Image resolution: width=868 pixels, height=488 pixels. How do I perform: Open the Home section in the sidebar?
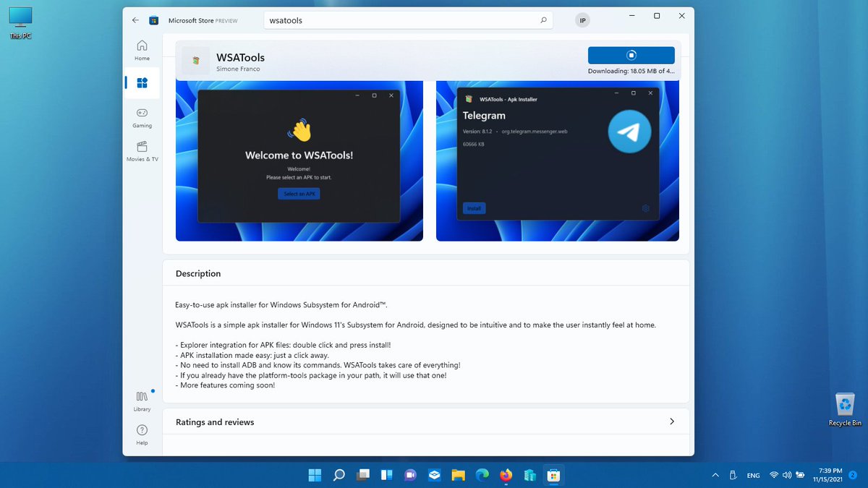tap(142, 49)
